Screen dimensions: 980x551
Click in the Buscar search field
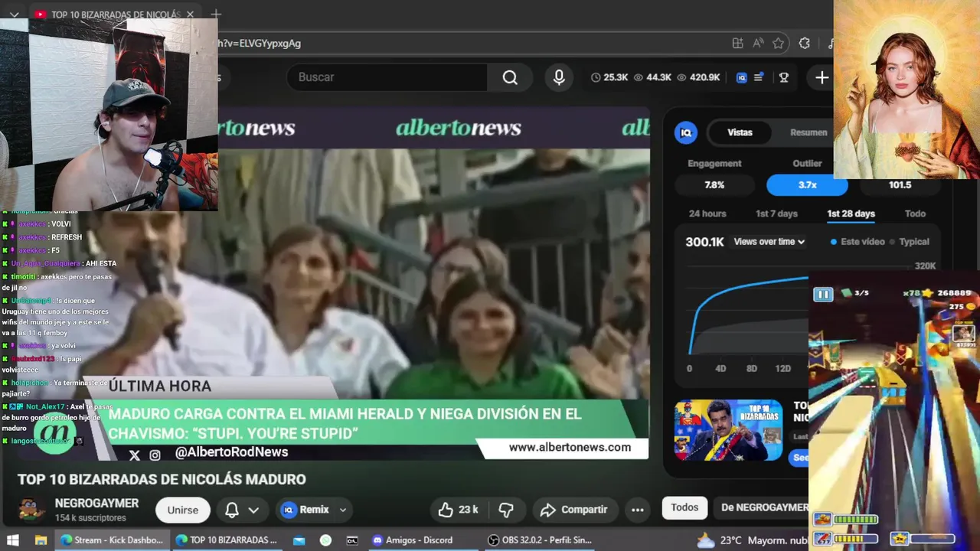pyautogui.click(x=387, y=77)
